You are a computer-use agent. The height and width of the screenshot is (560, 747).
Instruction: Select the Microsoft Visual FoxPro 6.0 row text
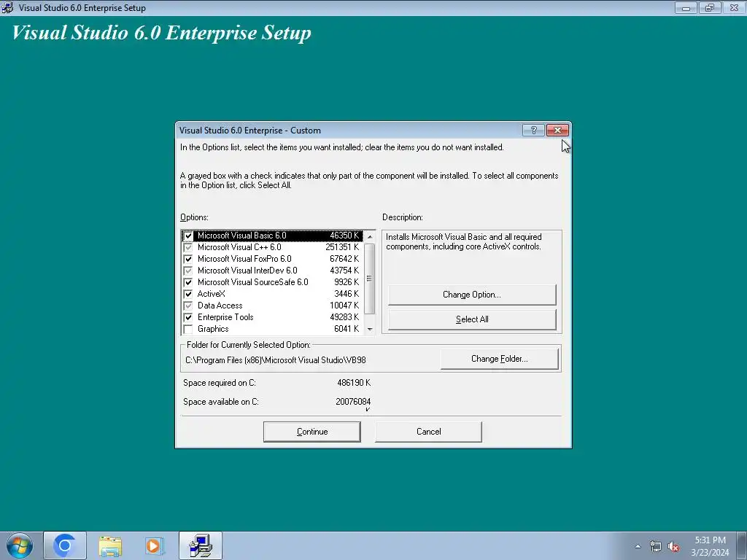(244, 259)
